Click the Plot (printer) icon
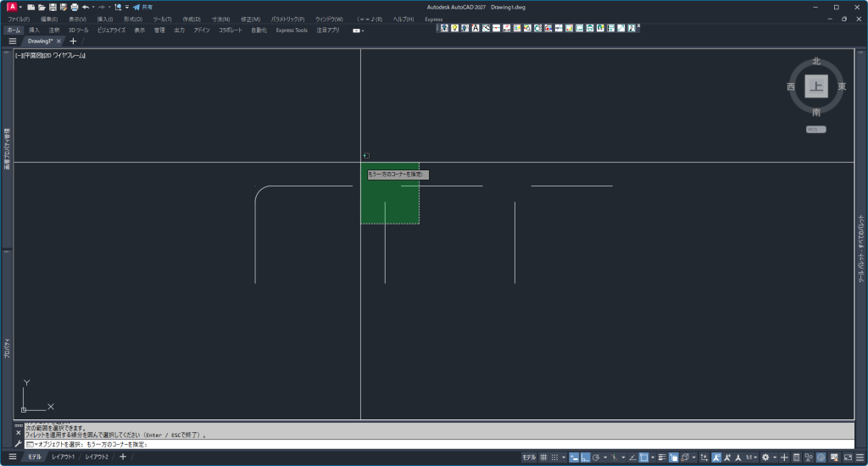868x466 pixels. coord(75,7)
